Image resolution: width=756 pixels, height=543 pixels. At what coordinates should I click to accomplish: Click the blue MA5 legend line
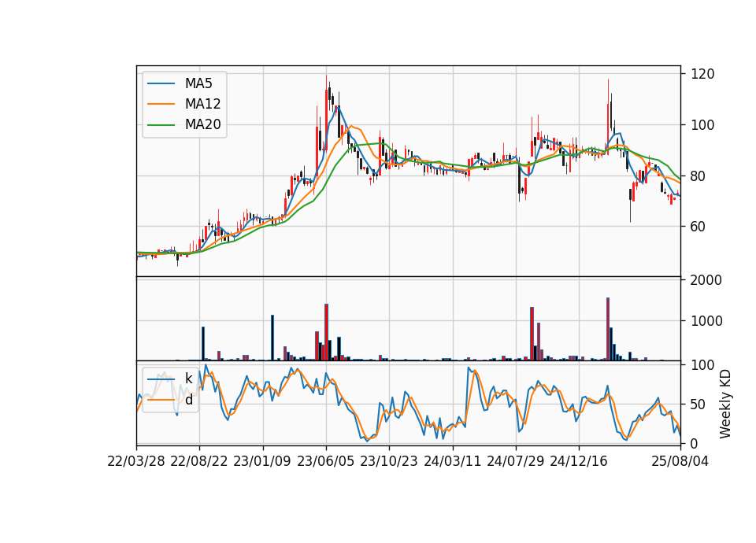pyautogui.click(x=161, y=84)
